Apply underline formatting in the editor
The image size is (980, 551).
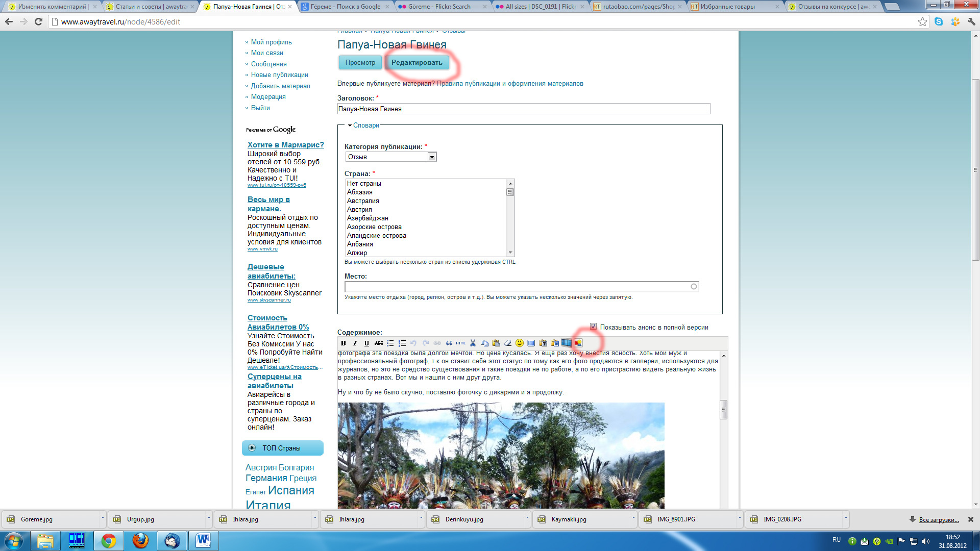366,343
